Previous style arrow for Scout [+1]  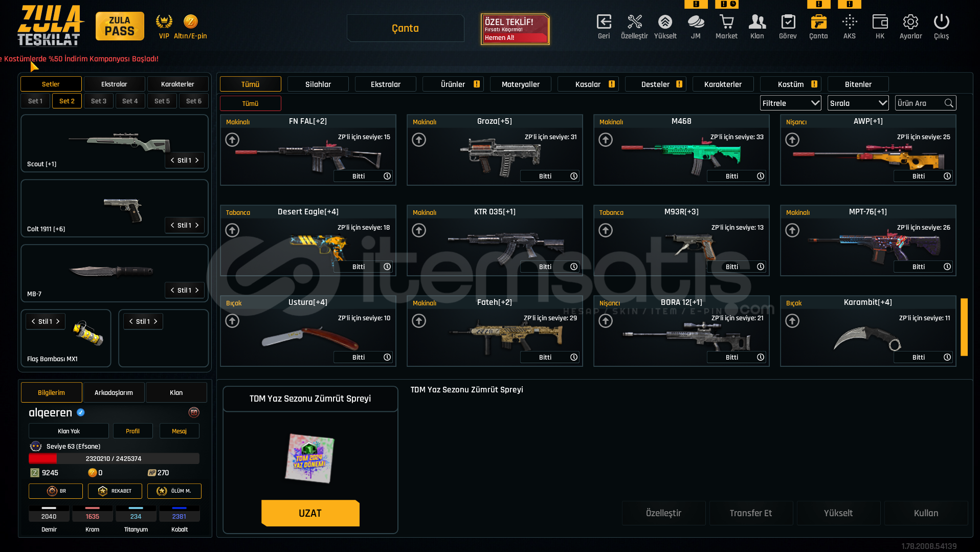pos(172,161)
